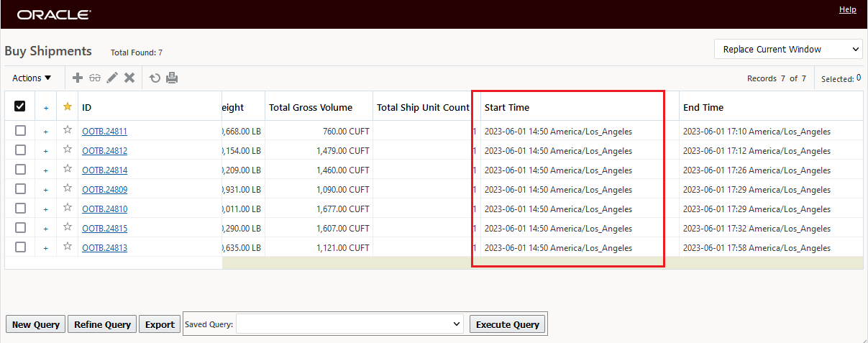Click the Delete (X) toolbar icon
The width and height of the screenshot is (868, 343).
pos(129,78)
